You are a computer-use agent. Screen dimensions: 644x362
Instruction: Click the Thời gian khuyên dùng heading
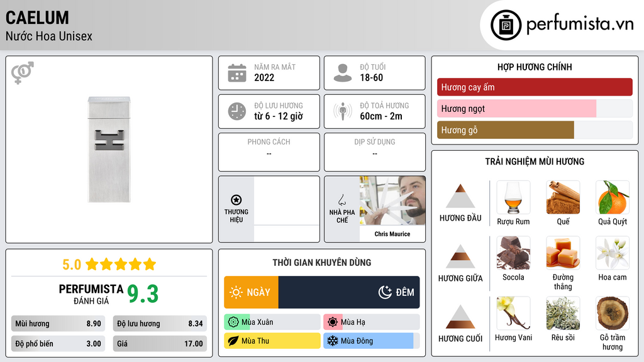coord(322,263)
